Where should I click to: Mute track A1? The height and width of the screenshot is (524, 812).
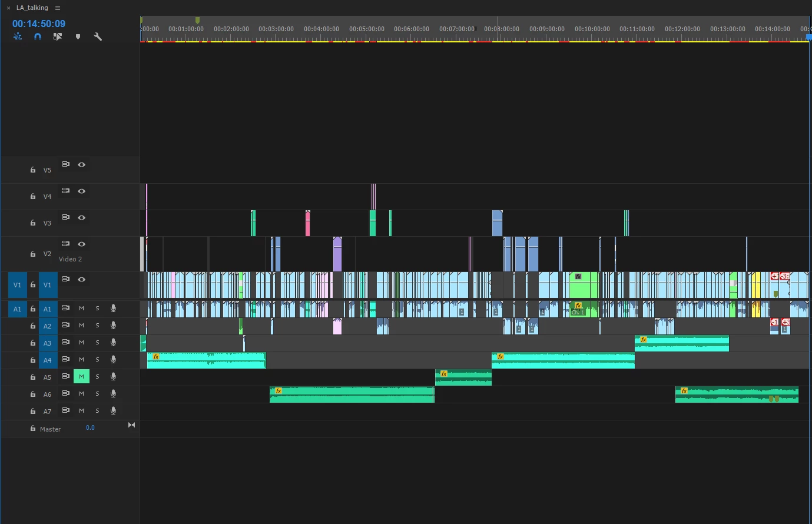pos(81,309)
